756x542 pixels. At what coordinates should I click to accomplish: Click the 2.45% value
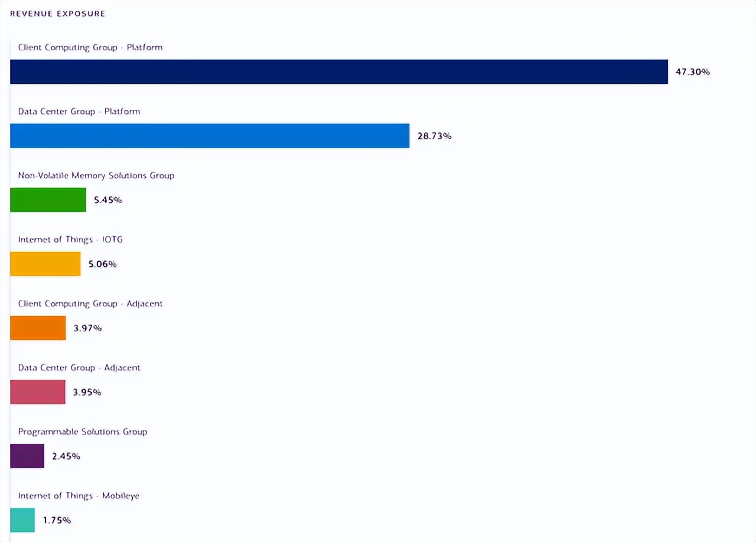pyautogui.click(x=66, y=456)
